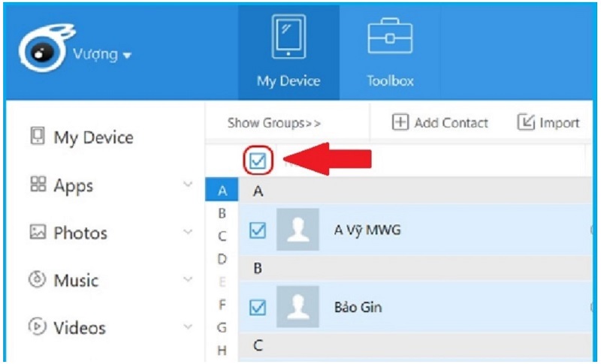Viewport: 601px width, 364px height.
Task: Click the Import arrow icon
Action: [x=525, y=123]
